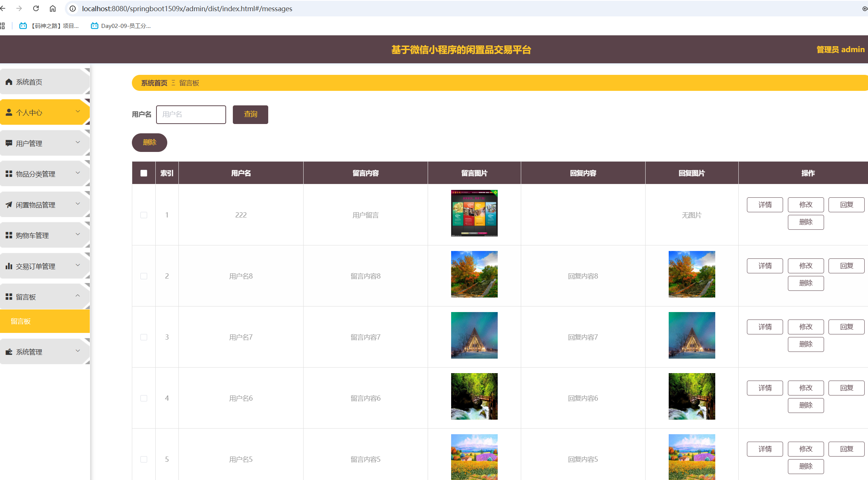Open the 留言图片 thumbnail in row 2
The image size is (868, 480).
point(474,274)
